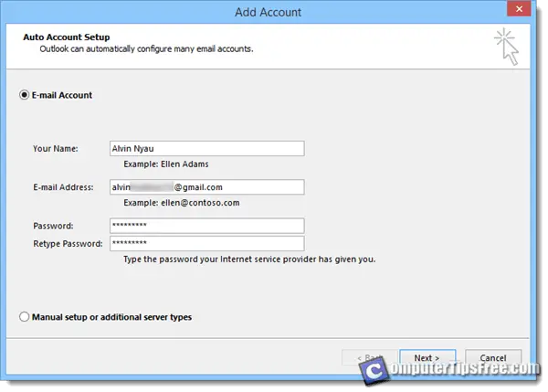
Task: Close the Add Account dialog
Action: (519, 8)
